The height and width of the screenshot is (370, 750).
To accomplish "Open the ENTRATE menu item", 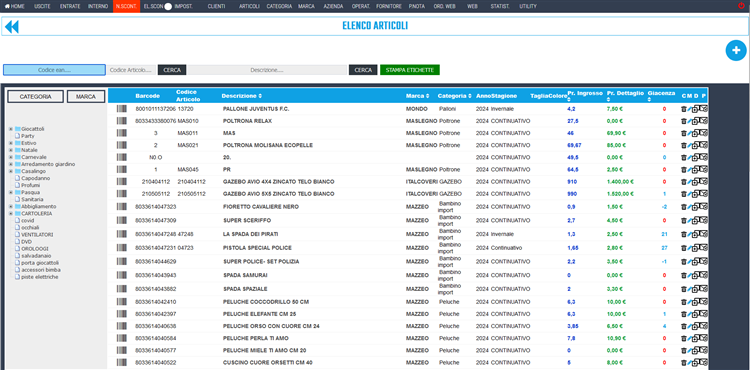I will pos(70,6).
